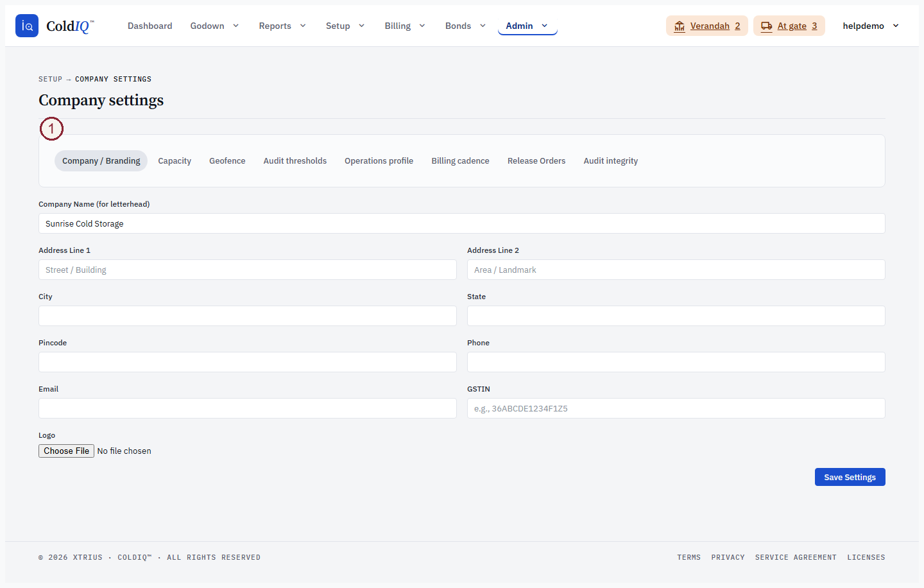Image resolution: width=924 pixels, height=588 pixels.
Task: Focus the Address Line 2 field
Action: pyautogui.click(x=676, y=270)
